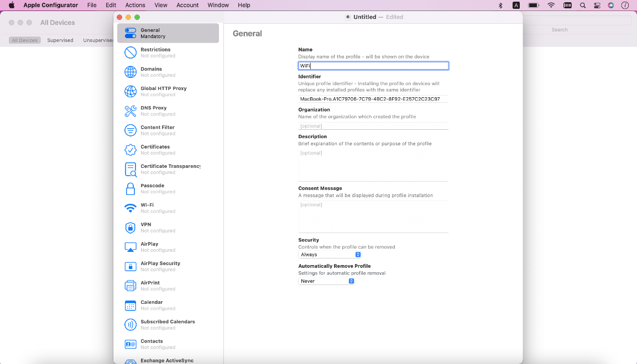Click the General toggle icon in sidebar
The width and height of the screenshot is (637, 364).
130,33
